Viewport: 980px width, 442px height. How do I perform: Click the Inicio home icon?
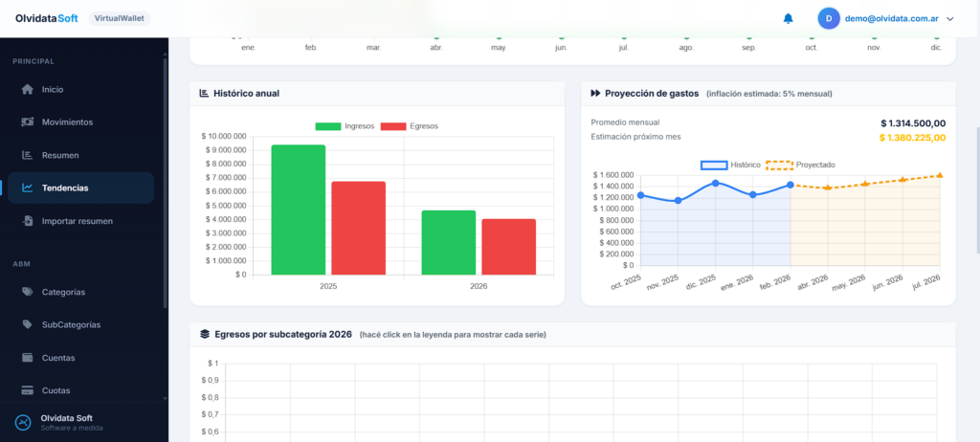(28, 89)
